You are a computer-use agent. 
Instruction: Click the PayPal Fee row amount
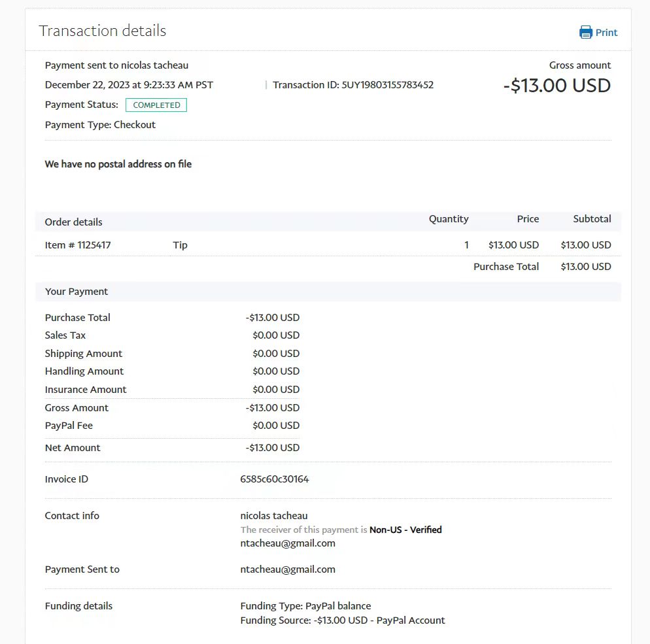tap(276, 426)
